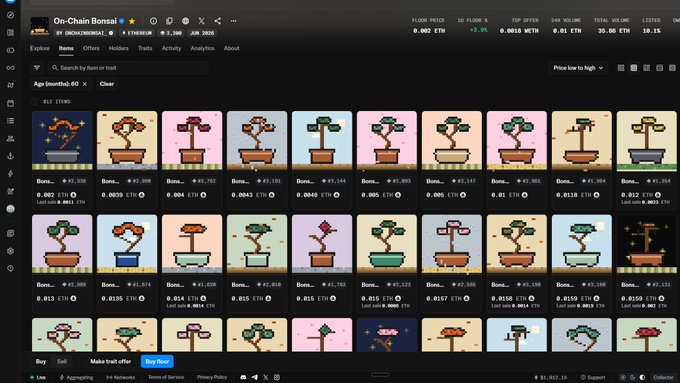
Task: Open the calendar drops icon in the sidebar
Action: tap(10, 103)
